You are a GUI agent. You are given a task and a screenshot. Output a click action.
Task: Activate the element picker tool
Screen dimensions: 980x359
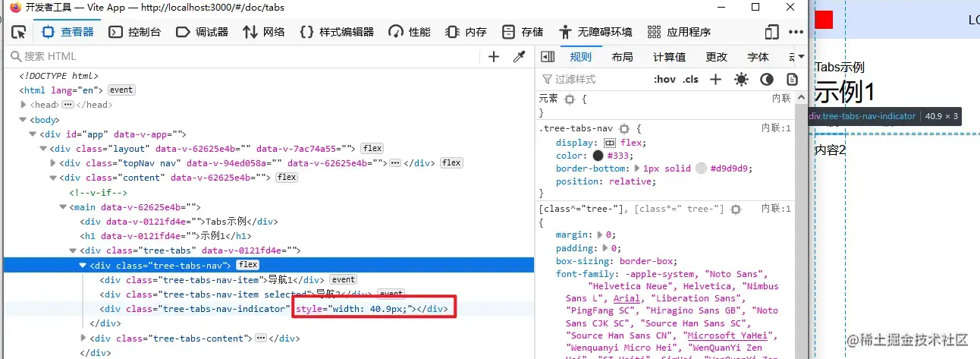(19, 32)
